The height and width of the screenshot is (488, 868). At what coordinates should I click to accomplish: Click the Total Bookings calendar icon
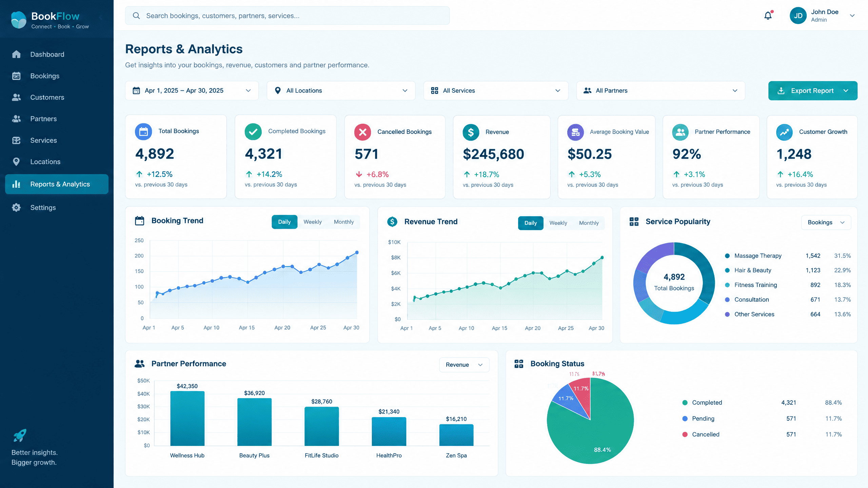[143, 131]
